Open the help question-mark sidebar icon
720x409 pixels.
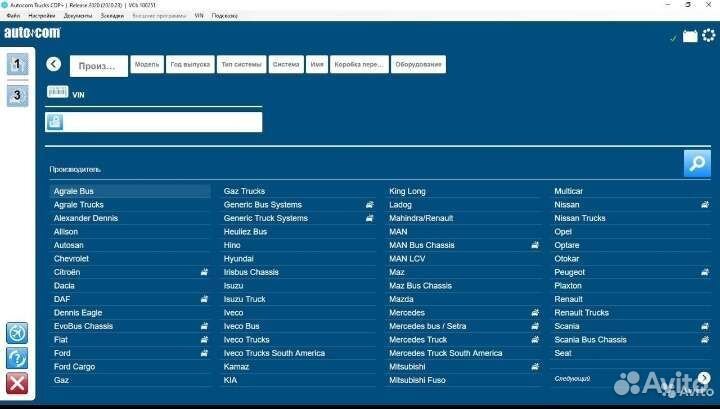(17, 358)
